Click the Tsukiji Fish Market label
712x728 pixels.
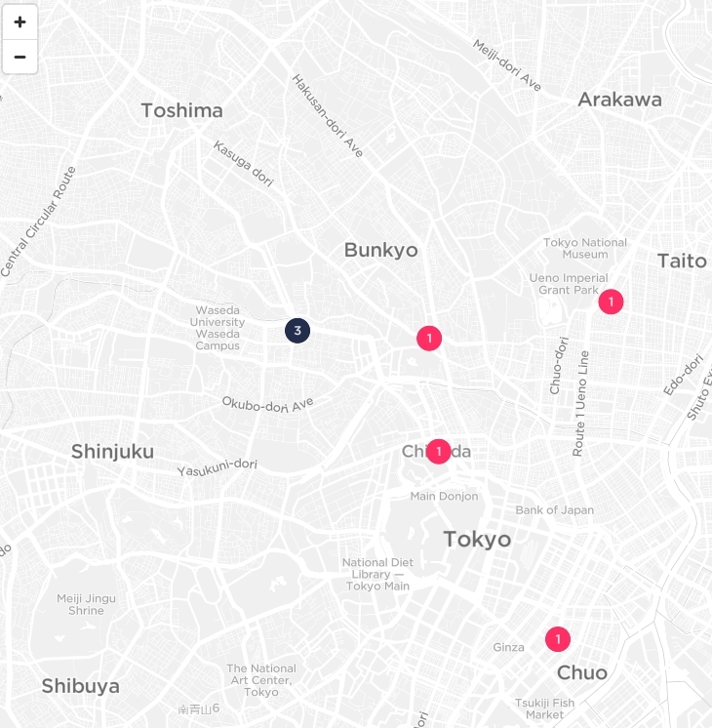click(544, 708)
